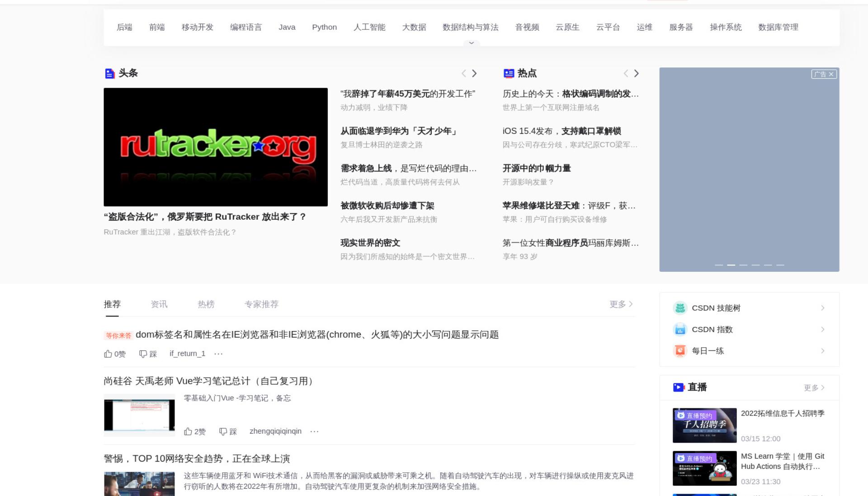868x496 pixels.
Task: Open the 前端 category
Action: pyautogui.click(x=157, y=27)
